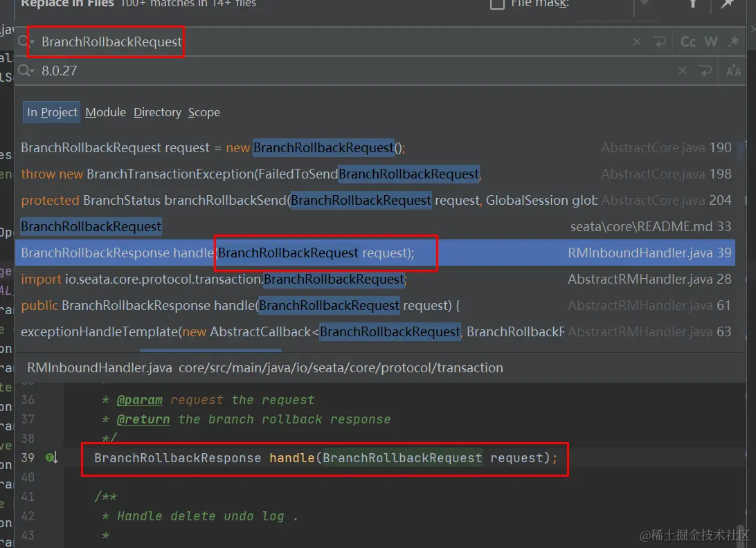This screenshot has height=548, width=756.
Task: Click the RMInboundHandler.java file path label
Action: [x=264, y=367]
